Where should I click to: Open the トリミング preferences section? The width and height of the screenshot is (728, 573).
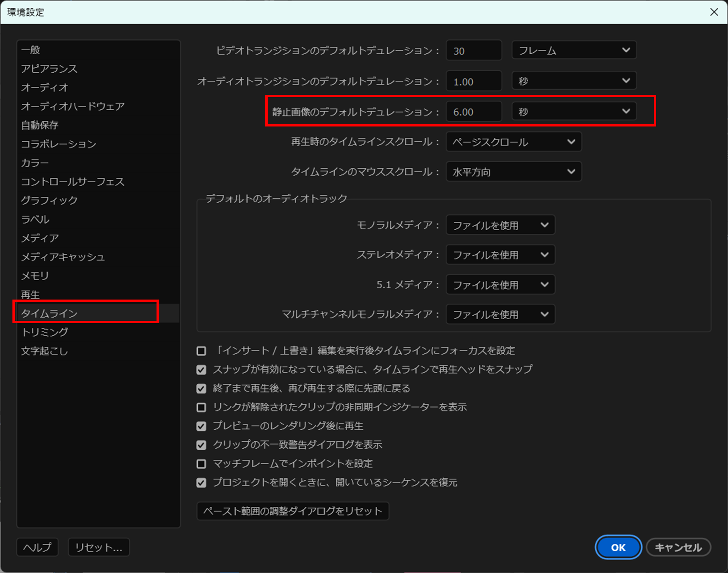click(45, 332)
